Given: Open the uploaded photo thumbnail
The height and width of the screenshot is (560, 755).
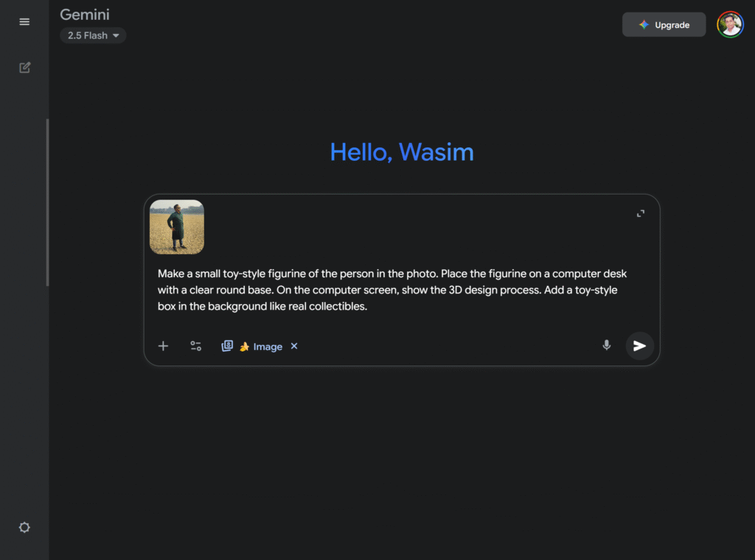Looking at the screenshot, I should [177, 227].
